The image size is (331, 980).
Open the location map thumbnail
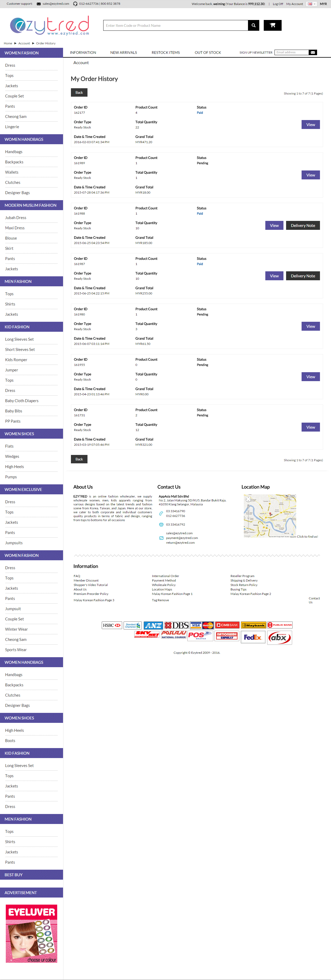[270, 516]
